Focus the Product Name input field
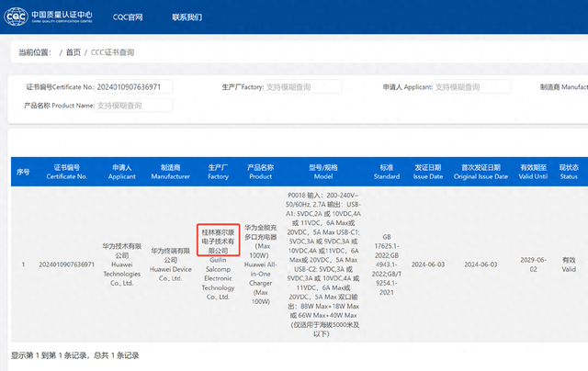 (x=133, y=106)
